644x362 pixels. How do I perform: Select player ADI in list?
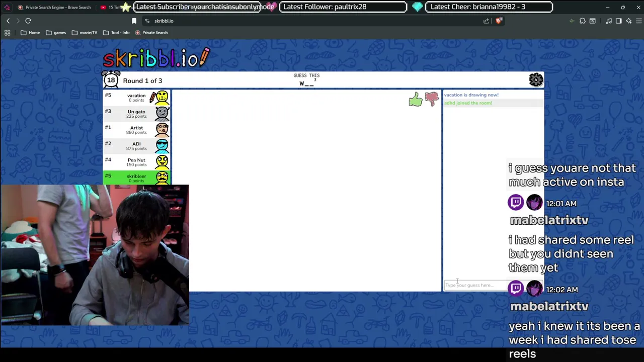pyautogui.click(x=136, y=146)
